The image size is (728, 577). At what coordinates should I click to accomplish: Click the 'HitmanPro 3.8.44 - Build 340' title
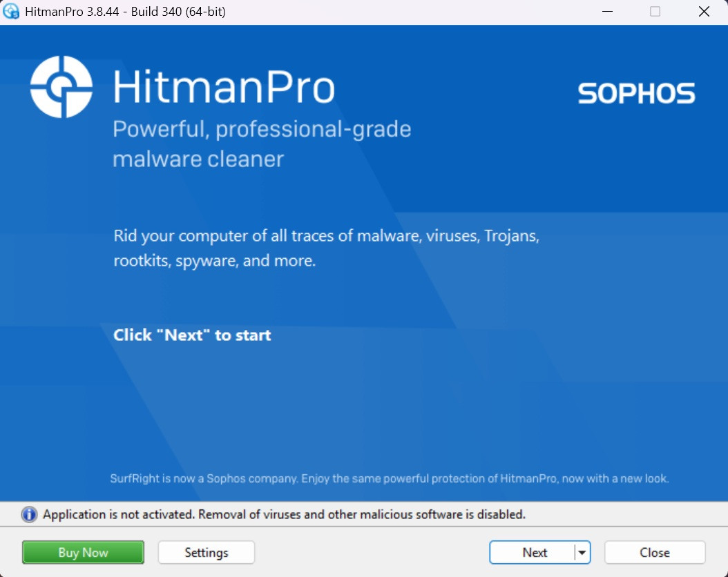click(x=125, y=12)
